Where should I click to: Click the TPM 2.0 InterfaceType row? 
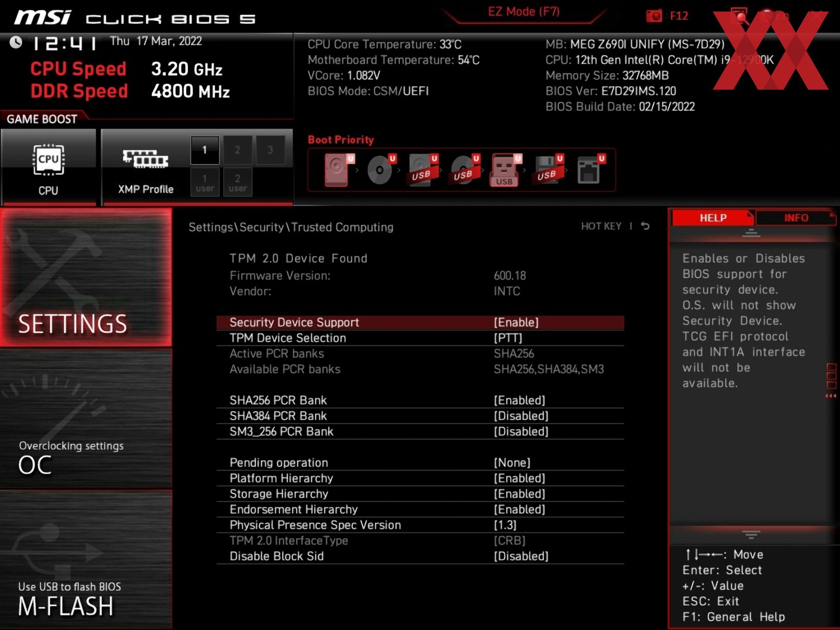[420, 540]
